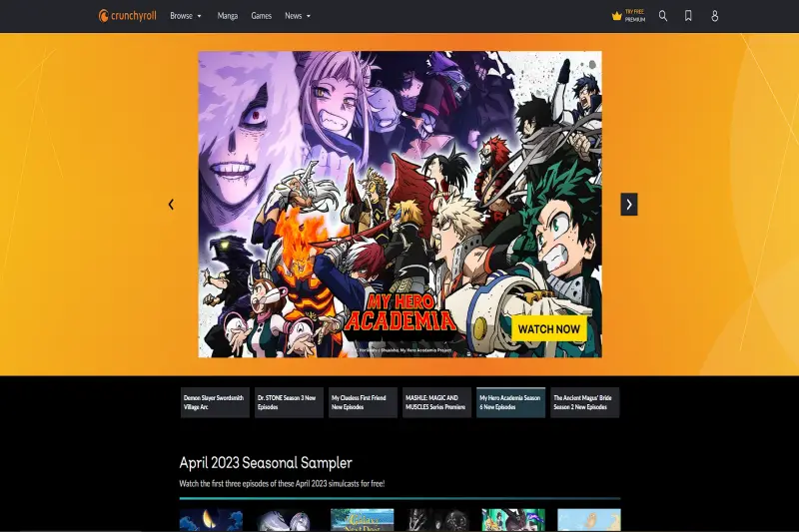Open the fourth sampler thumbnail with dark monochrome art
The image size is (799, 532).
pos(437,520)
